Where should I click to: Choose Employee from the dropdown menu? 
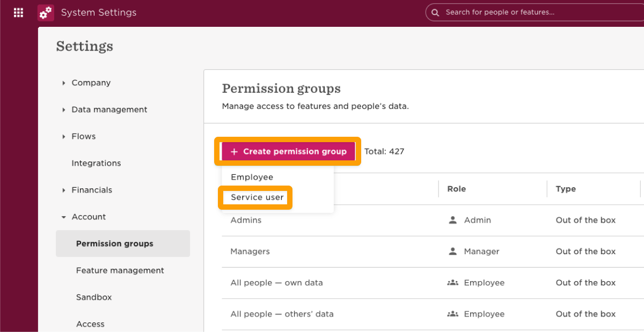252,177
